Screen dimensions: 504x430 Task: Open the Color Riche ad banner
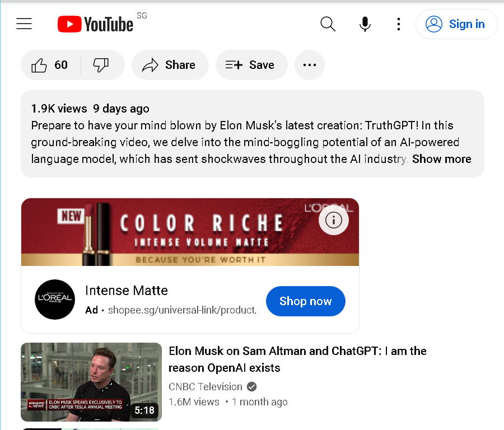[190, 232]
